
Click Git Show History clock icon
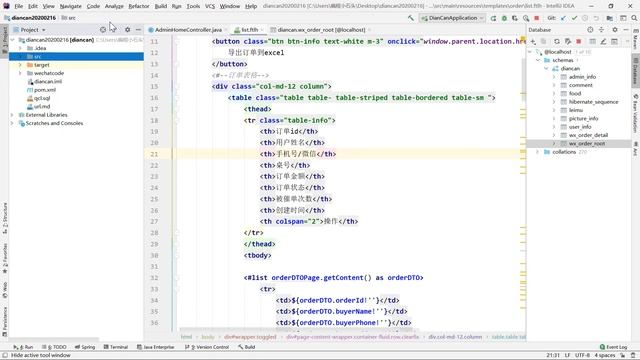coord(585,18)
